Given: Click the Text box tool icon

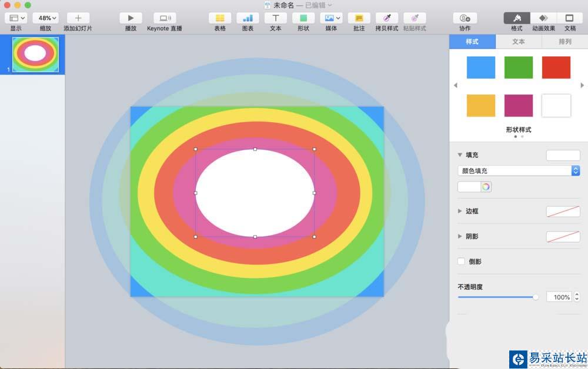Looking at the screenshot, I should (x=275, y=18).
